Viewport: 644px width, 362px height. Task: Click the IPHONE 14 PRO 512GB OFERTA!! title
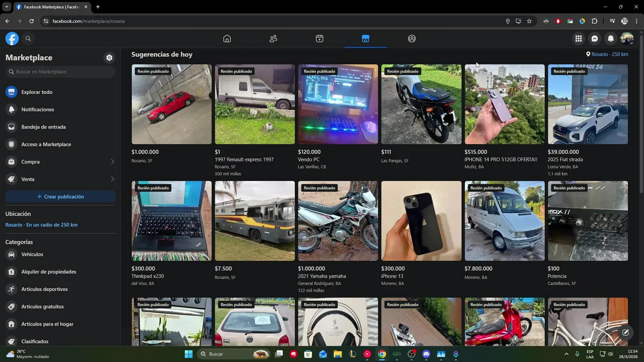tap(501, 159)
